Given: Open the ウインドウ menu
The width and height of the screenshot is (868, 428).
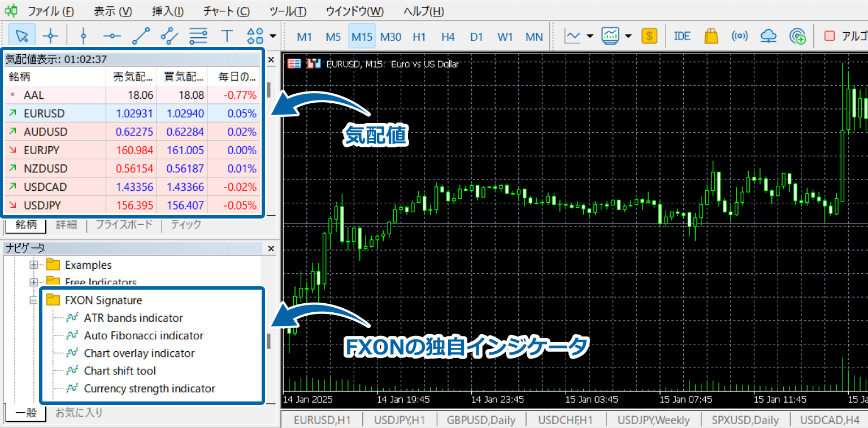Looking at the screenshot, I should (354, 11).
